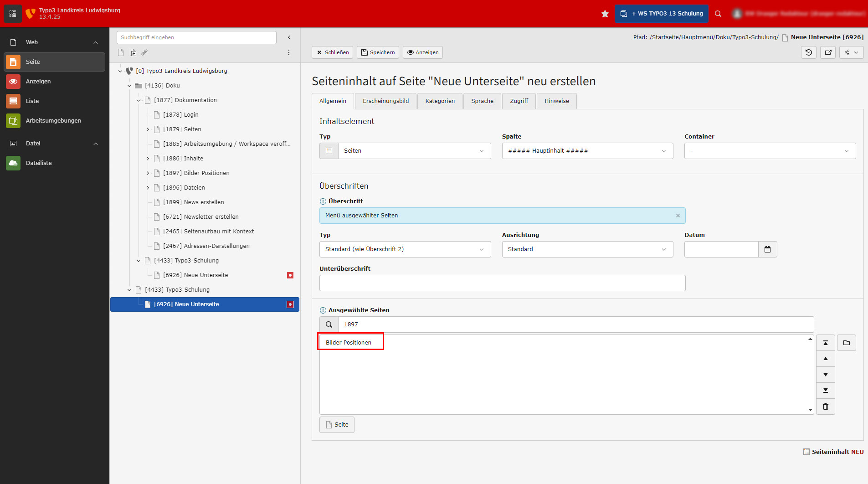
Task: Collapse the Web module group
Action: [96, 42]
